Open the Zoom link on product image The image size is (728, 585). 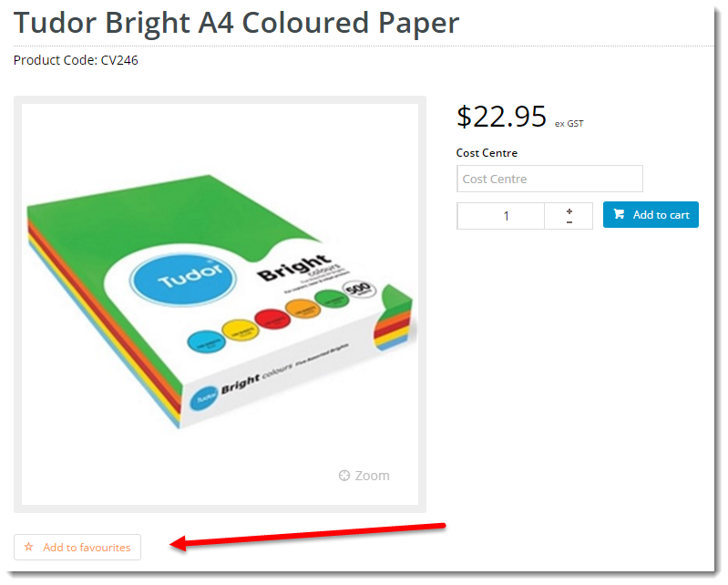[364, 476]
